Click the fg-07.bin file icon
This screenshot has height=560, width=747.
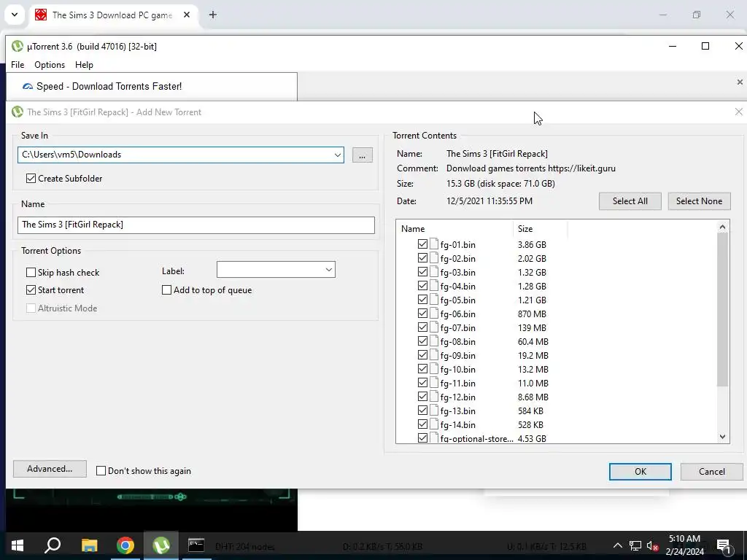tap(434, 327)
